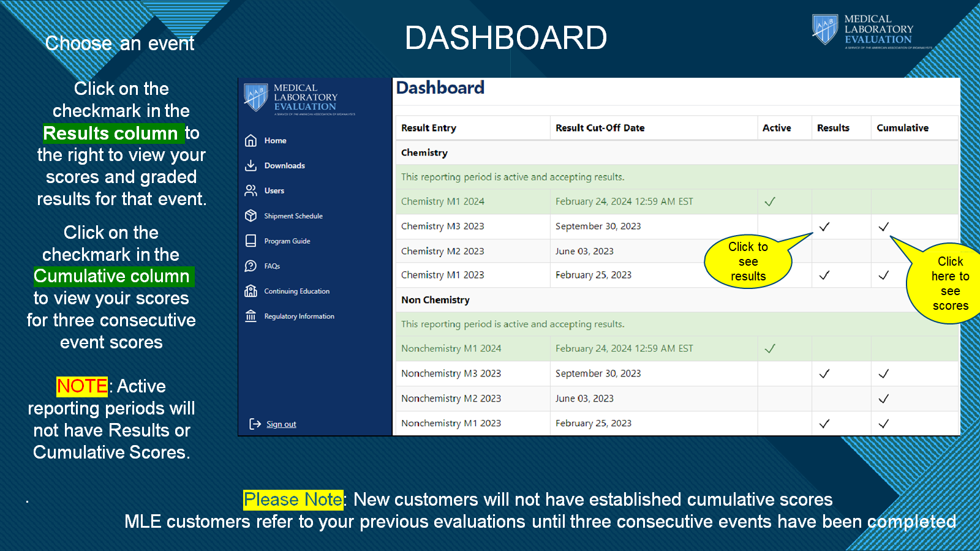Click the Downloads arrow icon
Image resolution: width=980 pixels, height=551 pixels.
251,166
